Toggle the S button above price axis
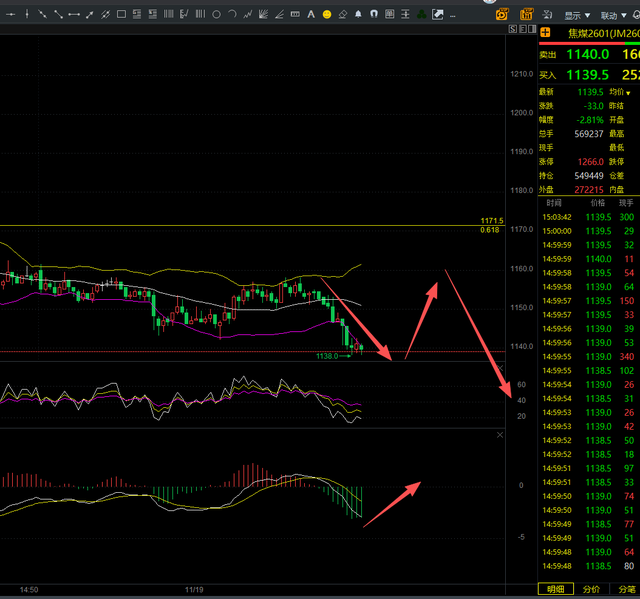640x599 pixels. [513, 29]
